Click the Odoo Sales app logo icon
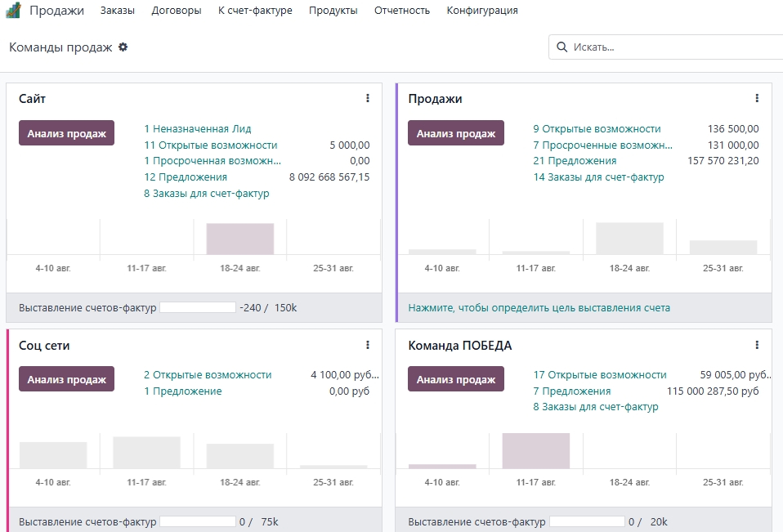Image resolution: width=783 pixels, height=532 pixels. click(x=14, y=11)
